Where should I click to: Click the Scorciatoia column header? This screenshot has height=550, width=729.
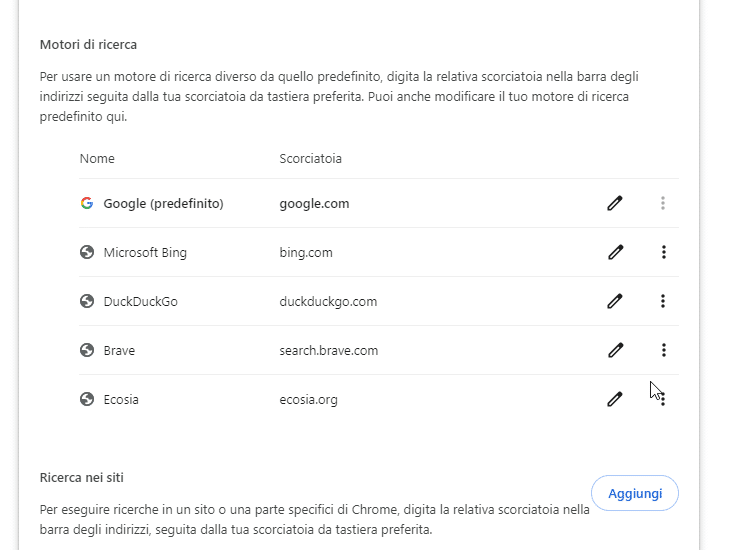click(x=311, y=159)
